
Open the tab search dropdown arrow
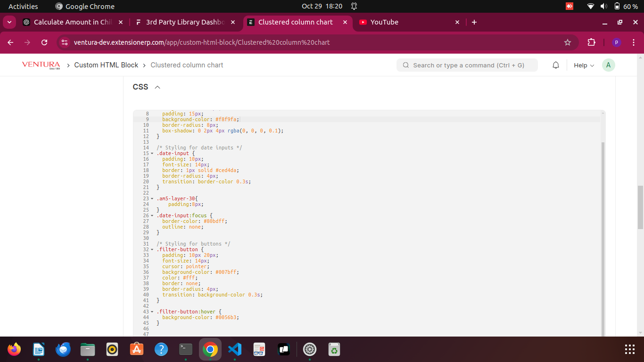(9, 22)
